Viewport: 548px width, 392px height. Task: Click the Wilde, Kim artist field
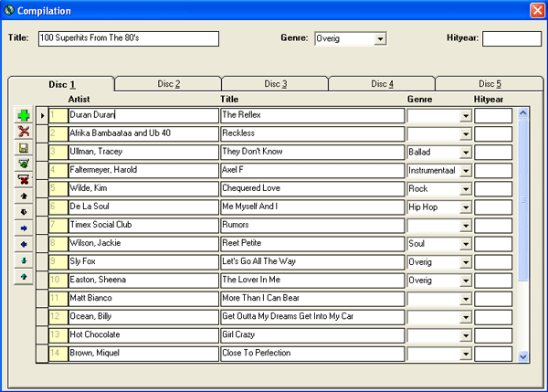[143, 188]
